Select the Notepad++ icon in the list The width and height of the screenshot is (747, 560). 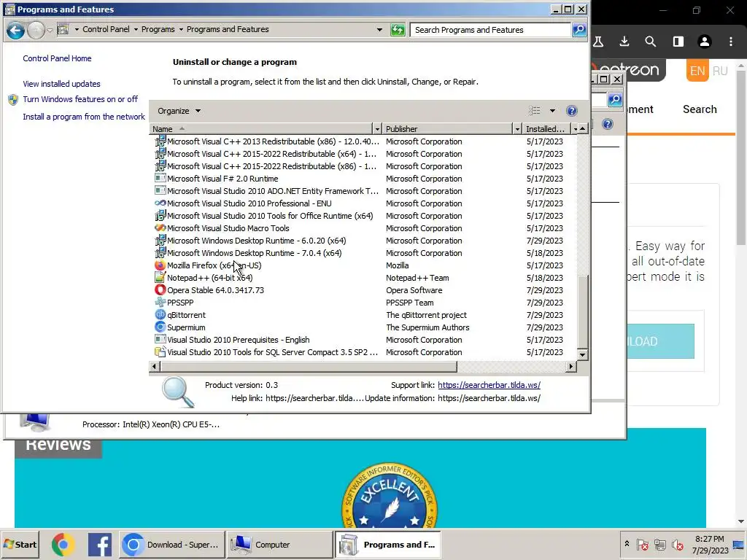160,278
